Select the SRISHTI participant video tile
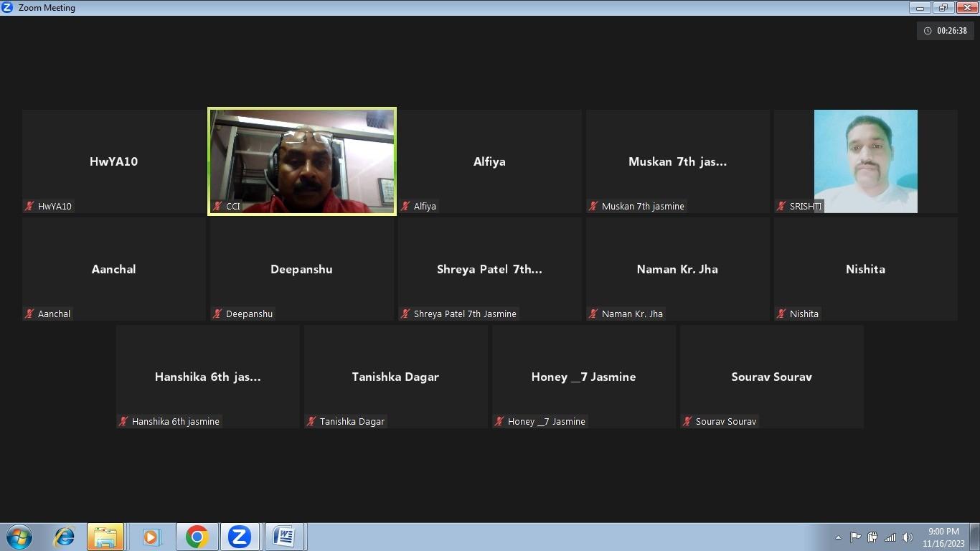This screenshot has height=551, width=980. (865, 161)
